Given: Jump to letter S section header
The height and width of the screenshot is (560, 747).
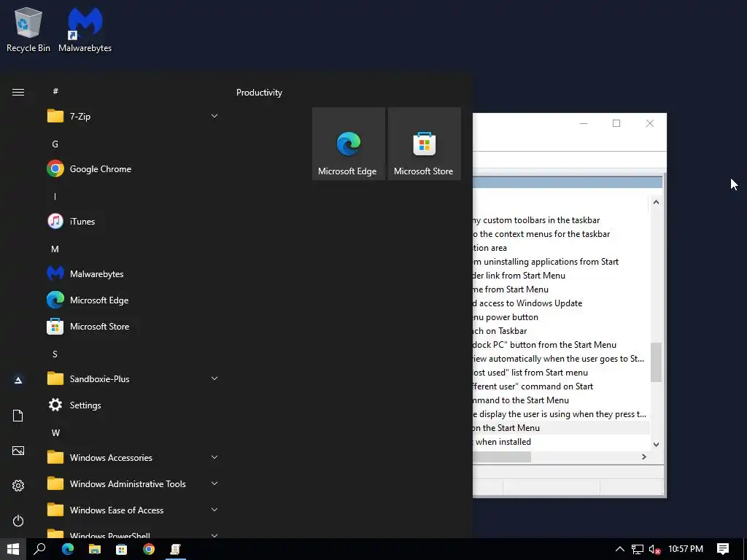Looking at the screenshot, I should coord(55,354).
